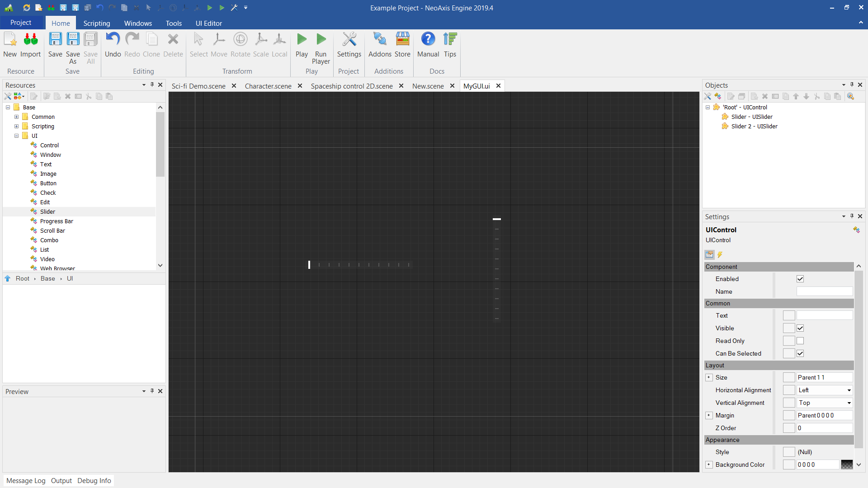Open the Background Color swatch picker
Image resolution: width=868 pixels, height=488 pixels.
(847, 465)
